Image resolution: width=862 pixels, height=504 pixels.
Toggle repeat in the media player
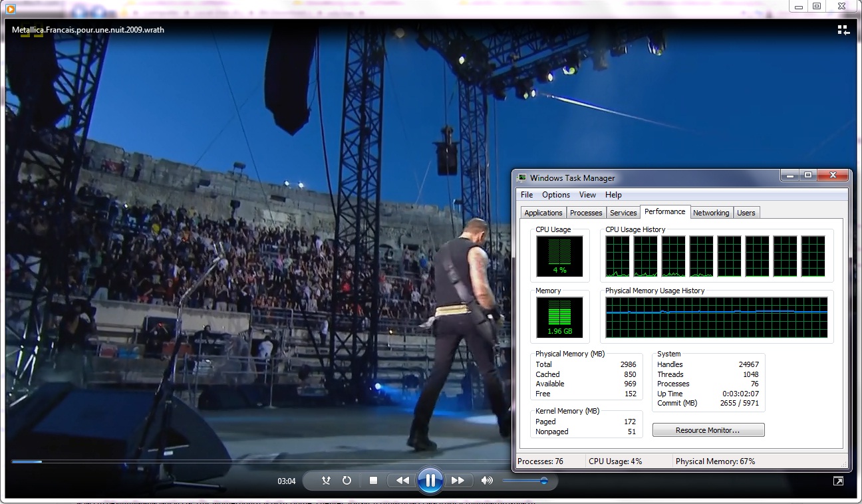[x=347, y=480]
